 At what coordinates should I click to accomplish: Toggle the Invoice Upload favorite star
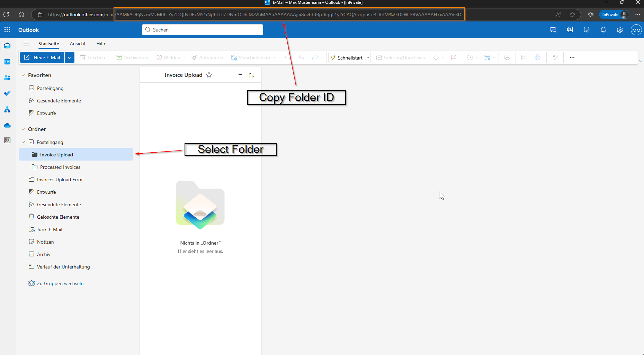tap(209, 75)
